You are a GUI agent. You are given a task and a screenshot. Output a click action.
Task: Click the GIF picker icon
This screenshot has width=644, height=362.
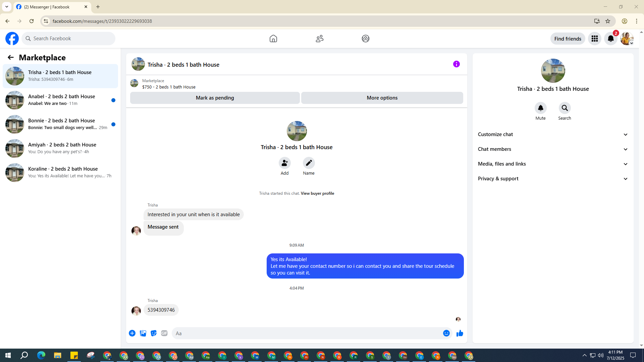(164, 333)
